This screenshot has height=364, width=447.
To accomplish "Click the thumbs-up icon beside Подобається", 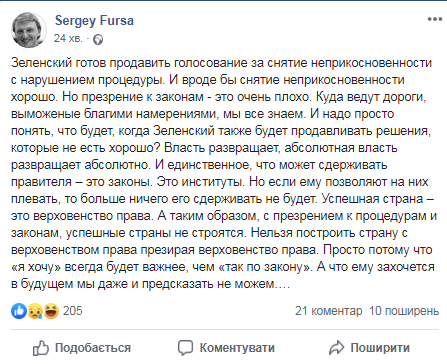I will pyautogui.click(x=41, y=348).
